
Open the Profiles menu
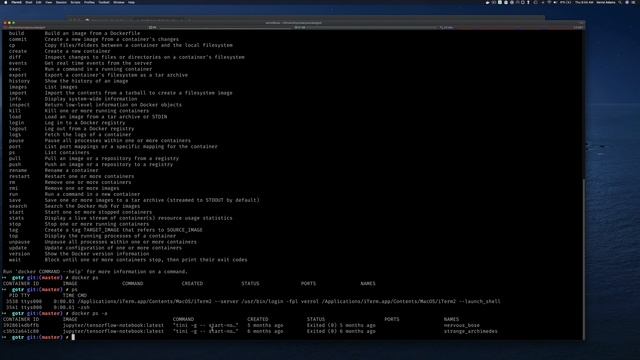tap(89, 2)
